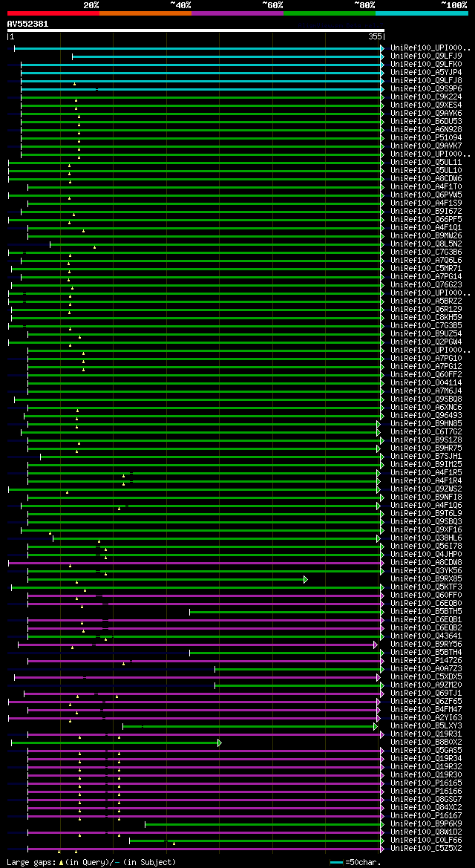Image resolution: width=475 pixels, height=868 pixels.
Task: Click the yellow gap marker on P14726 row
Action: (x=123, y=664)
